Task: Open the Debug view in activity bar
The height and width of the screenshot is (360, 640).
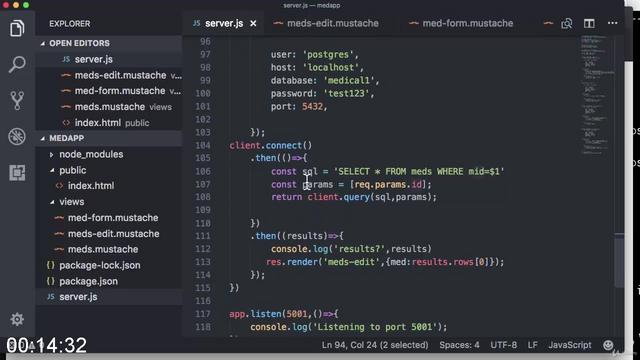Action: tap(17, 137)
